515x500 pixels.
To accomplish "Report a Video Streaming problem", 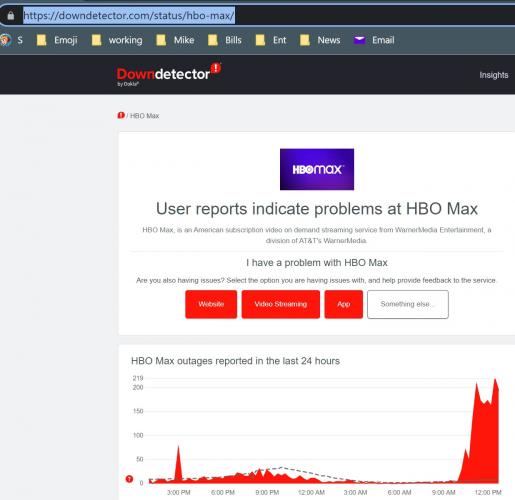I will click(x=281, y=304).
